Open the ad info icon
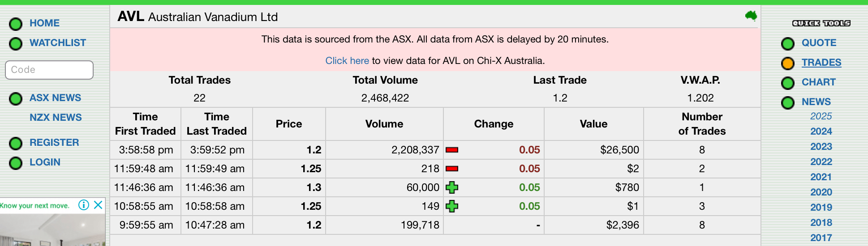Viewport: 868px width, 246px height. tap(84, 205)
